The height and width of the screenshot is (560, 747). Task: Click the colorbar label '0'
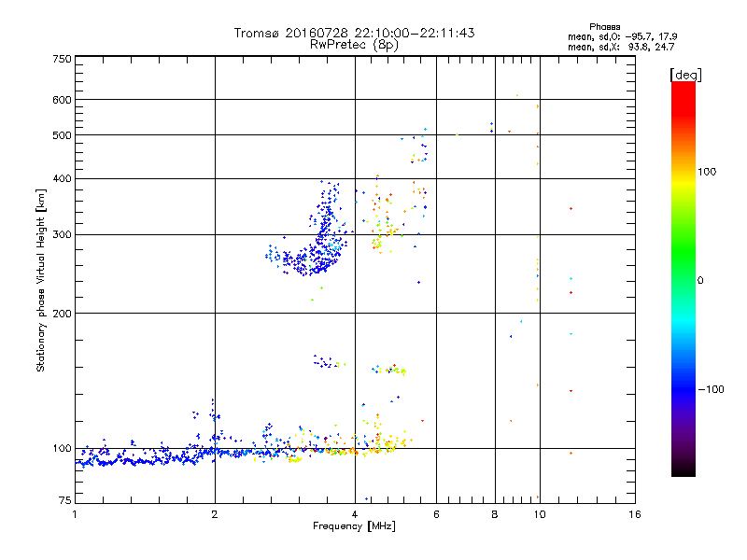coord(700,281)
